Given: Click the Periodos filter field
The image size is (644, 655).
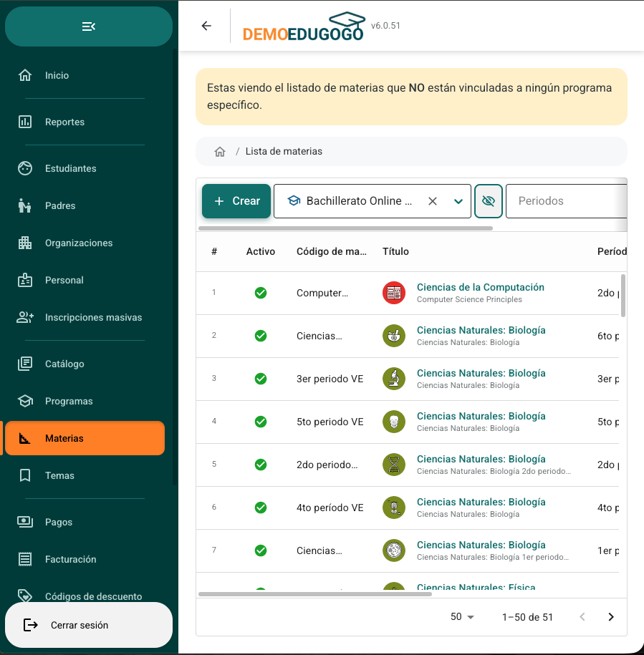Looking at the screenshot, I should point(566,201).
